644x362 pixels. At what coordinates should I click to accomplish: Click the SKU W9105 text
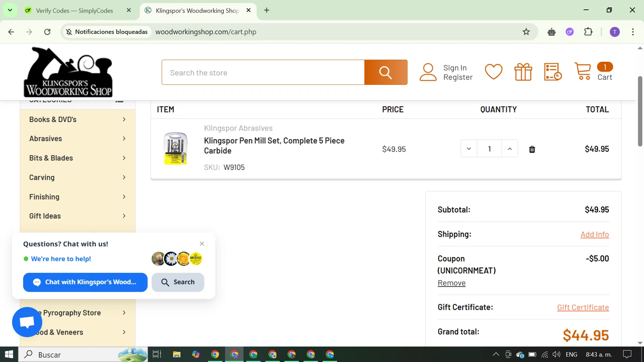click(x=224, y=167)
